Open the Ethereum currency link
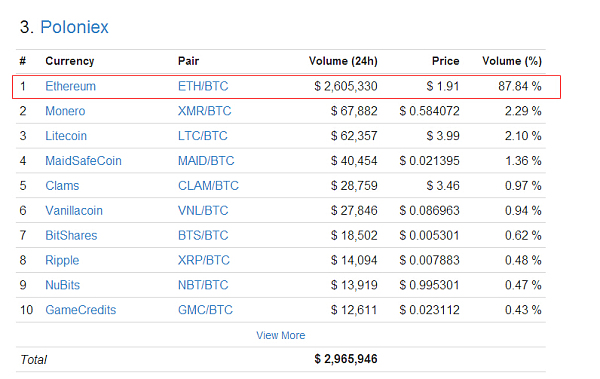 pyautogui.click(x=70, y=86)
